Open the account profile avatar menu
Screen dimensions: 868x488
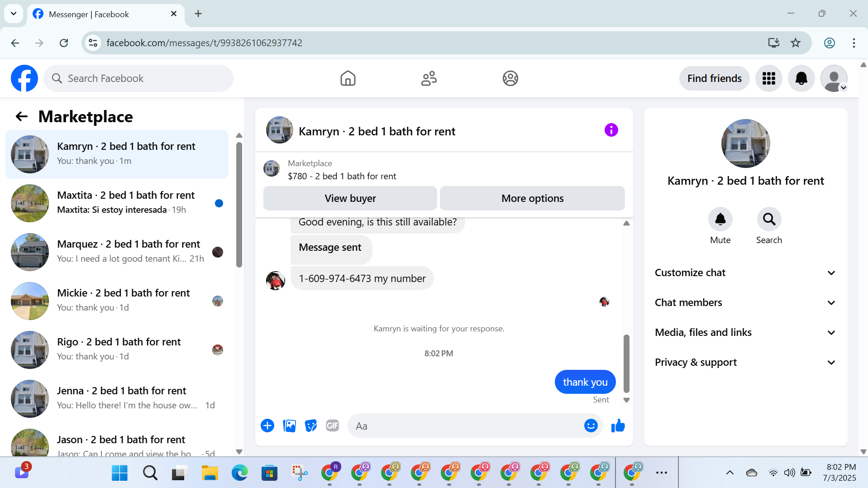834,78
